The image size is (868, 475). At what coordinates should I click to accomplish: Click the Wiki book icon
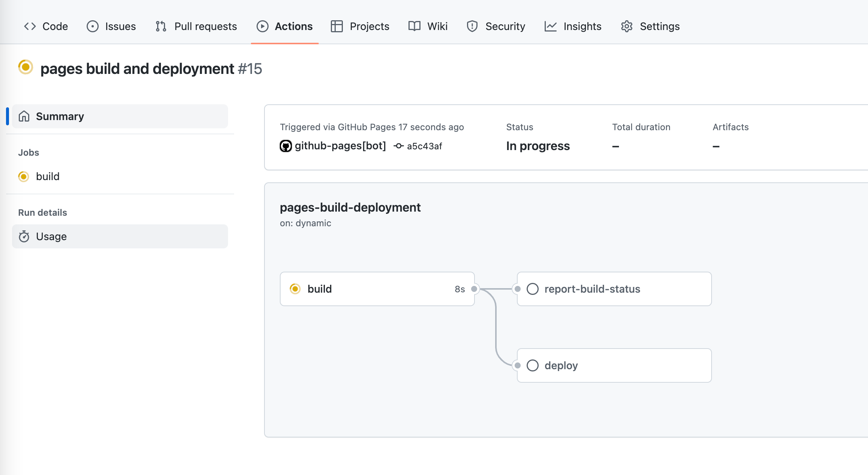414,26
